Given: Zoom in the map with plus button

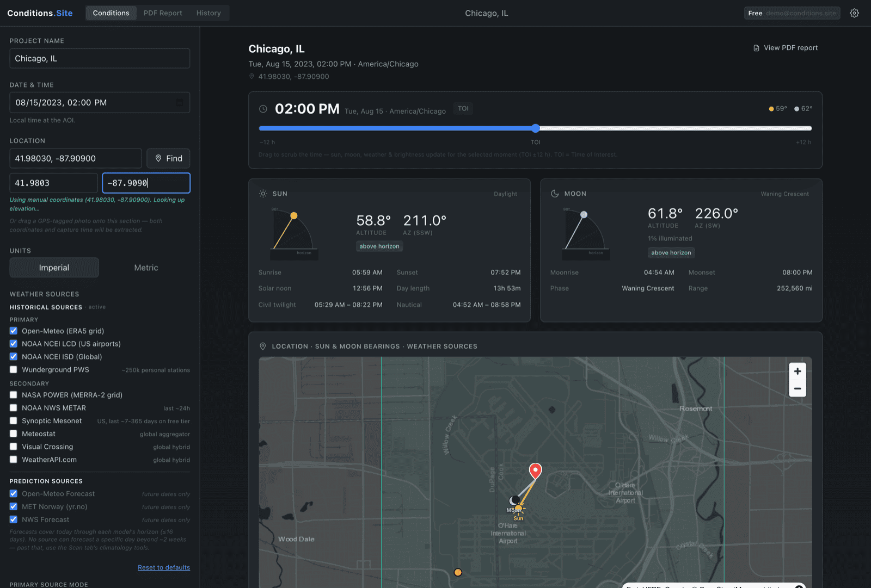Looking at the screenshot, I should pos(798,371).
